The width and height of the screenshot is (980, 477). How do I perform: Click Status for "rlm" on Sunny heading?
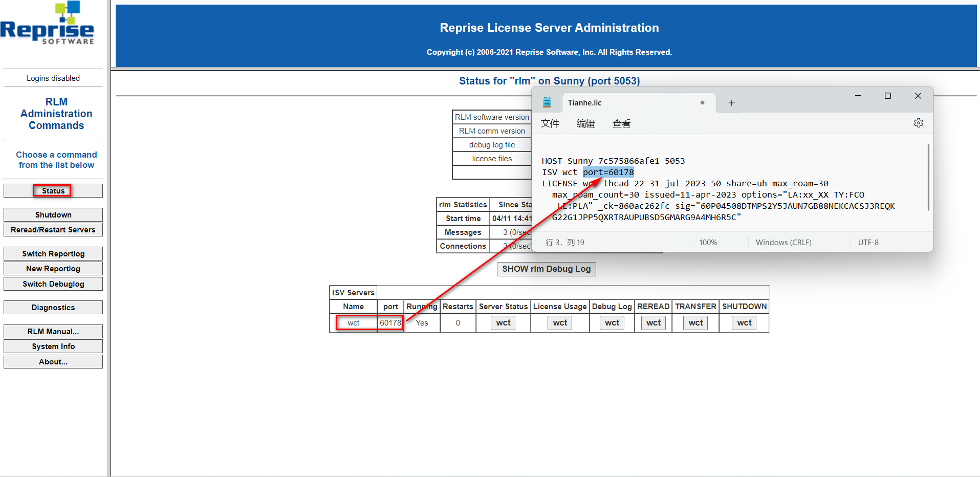pyautogui.click(x=549, y=81)
